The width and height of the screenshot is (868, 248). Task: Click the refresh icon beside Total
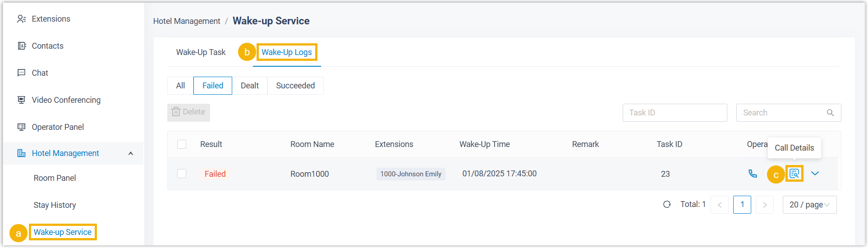[x=667, y=205]
